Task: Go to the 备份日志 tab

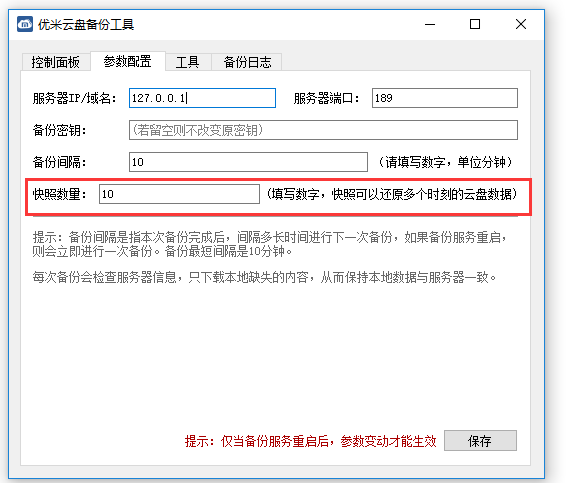Action: pos(247,62)
